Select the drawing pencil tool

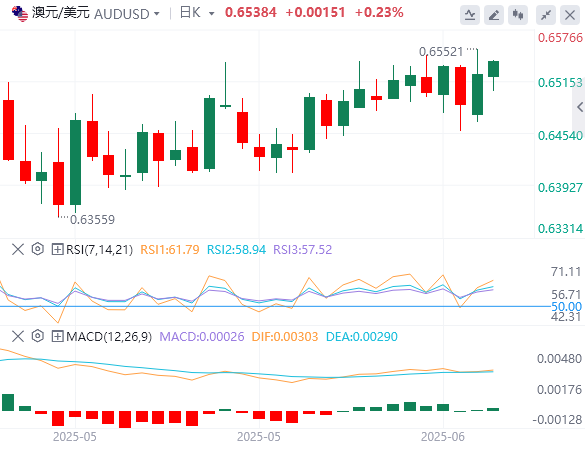click(x=494, y=15)
